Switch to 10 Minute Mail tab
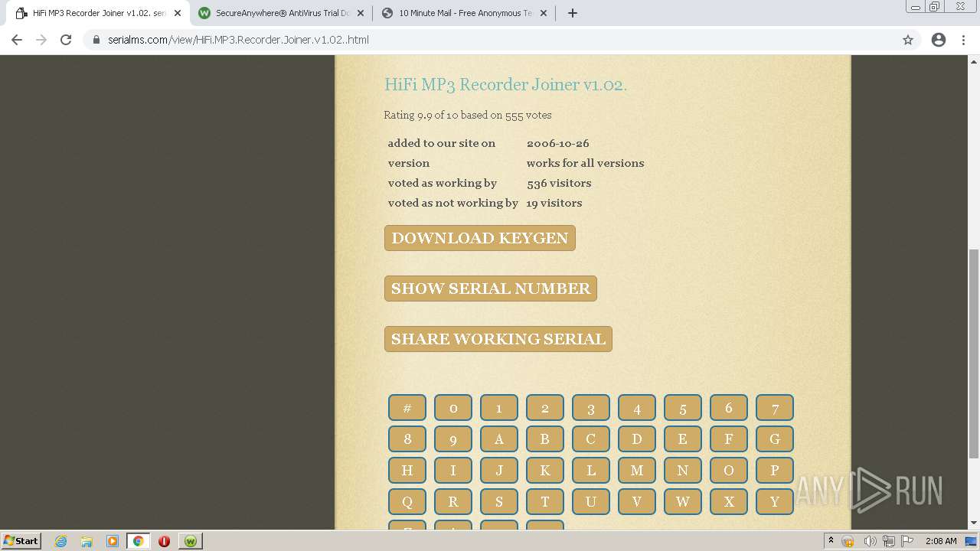The height and width of the screenshot is (551, 980). 465,13
